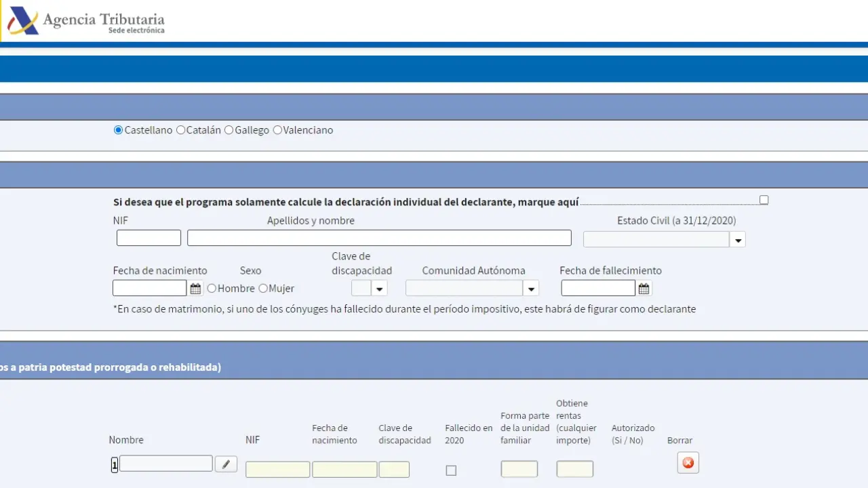
Task: Click the pencil edit icon beside Nombre
Action: [x=226, y=464]
